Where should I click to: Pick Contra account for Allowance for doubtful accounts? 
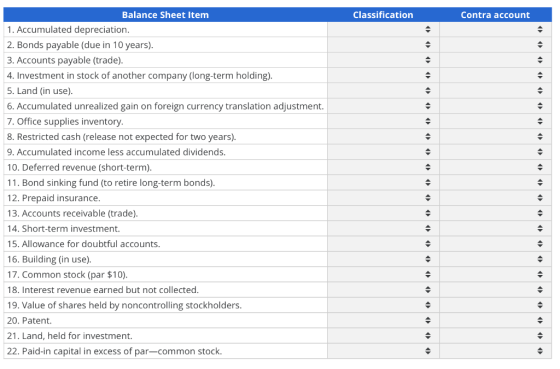495,244
